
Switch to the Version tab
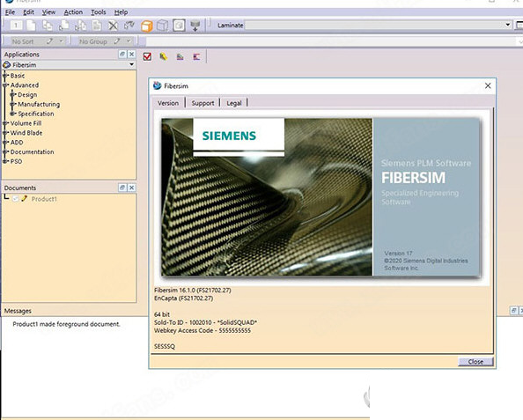click(x=168, y=103)
